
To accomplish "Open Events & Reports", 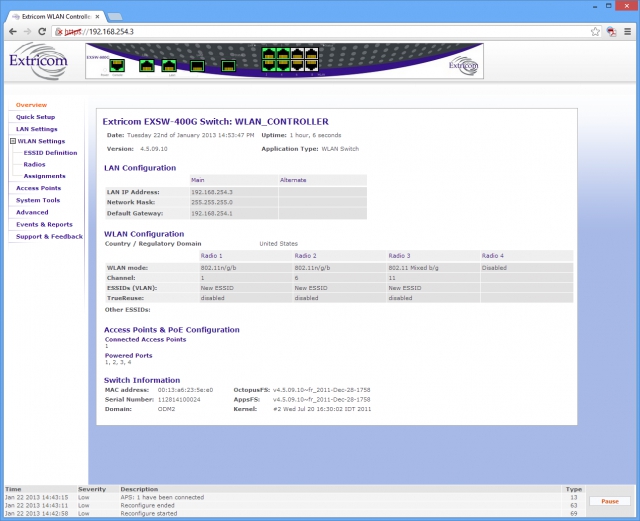I will click(44, 225).
